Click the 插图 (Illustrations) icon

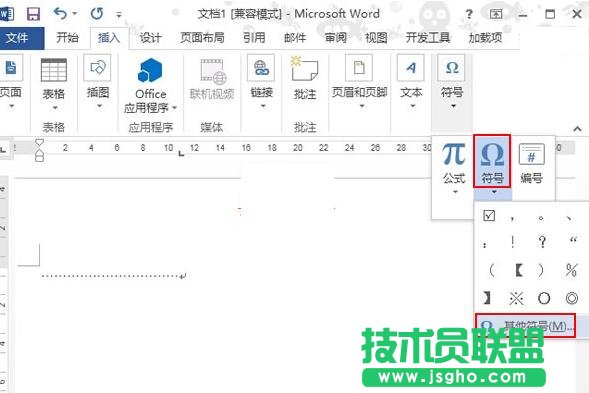point(97,68)
